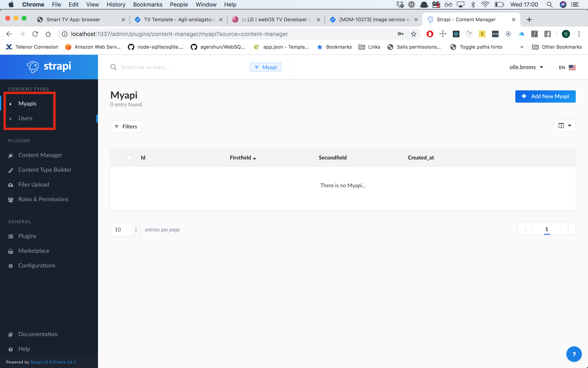588x368 pixels.
Task: Click the browser address bar URL
Action: (x=179, y=34)
